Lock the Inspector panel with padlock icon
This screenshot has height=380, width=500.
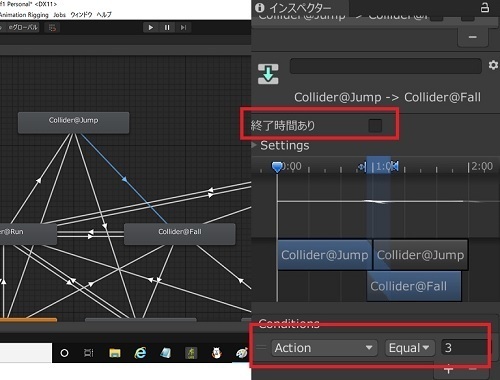point(485,7)
